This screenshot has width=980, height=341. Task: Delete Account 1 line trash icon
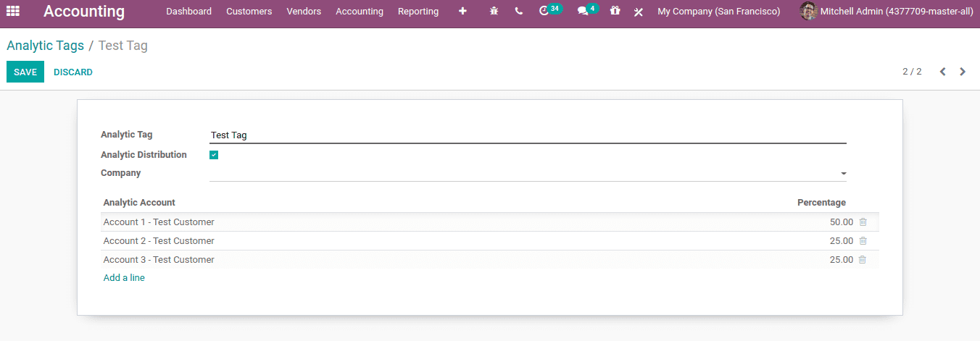[x=863, y=222]
